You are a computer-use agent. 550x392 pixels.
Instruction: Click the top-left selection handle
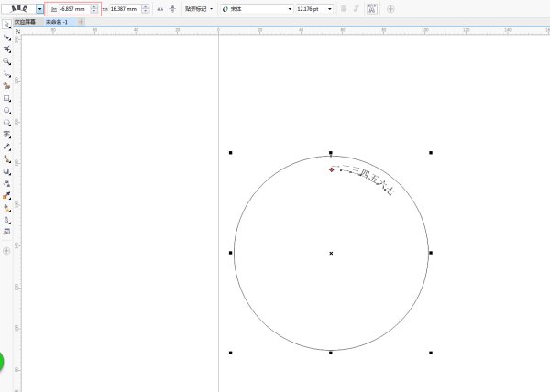(x=230, y=153)
